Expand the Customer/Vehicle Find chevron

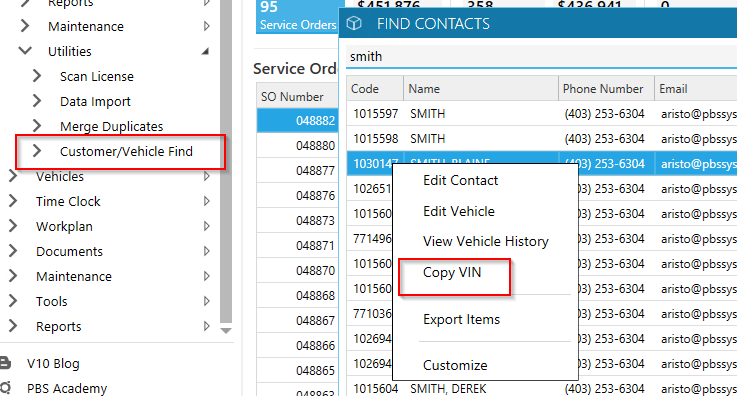37,151
